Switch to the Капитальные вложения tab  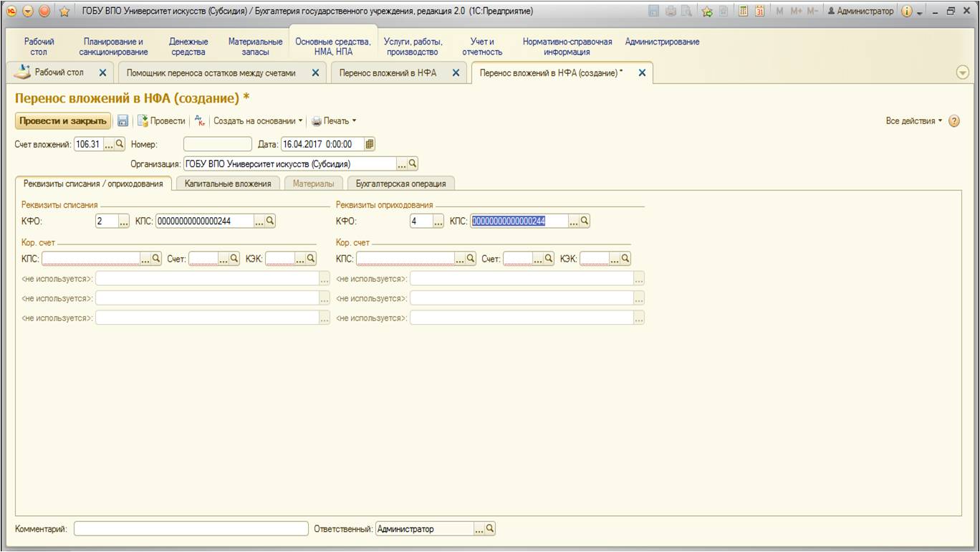228,184
